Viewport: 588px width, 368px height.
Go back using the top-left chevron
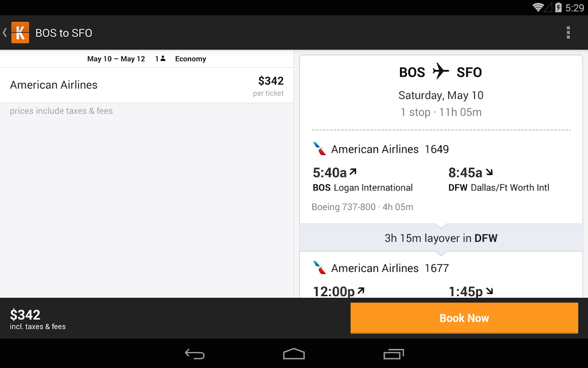pyautogui.click(x=5, y=33)
